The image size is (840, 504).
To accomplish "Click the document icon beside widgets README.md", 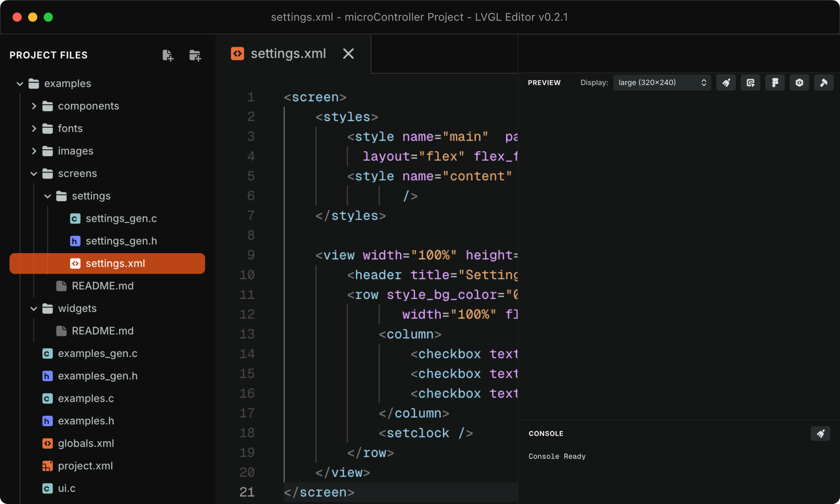I will point(61,331).
